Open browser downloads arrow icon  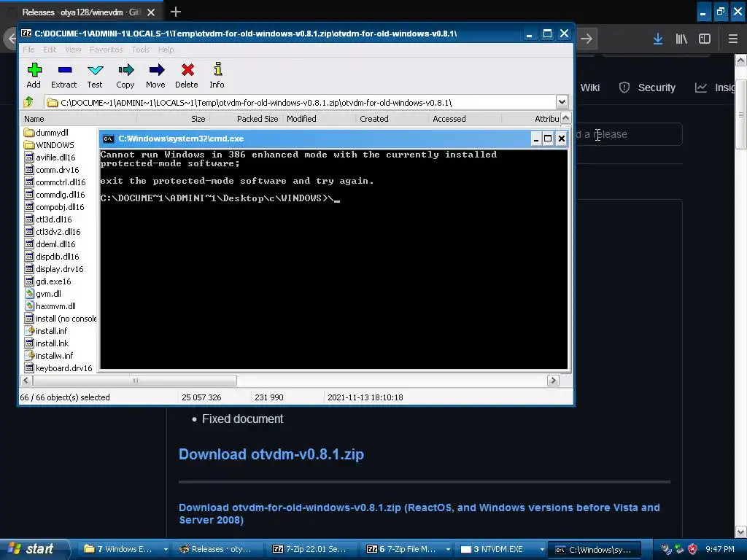[658, 39]
